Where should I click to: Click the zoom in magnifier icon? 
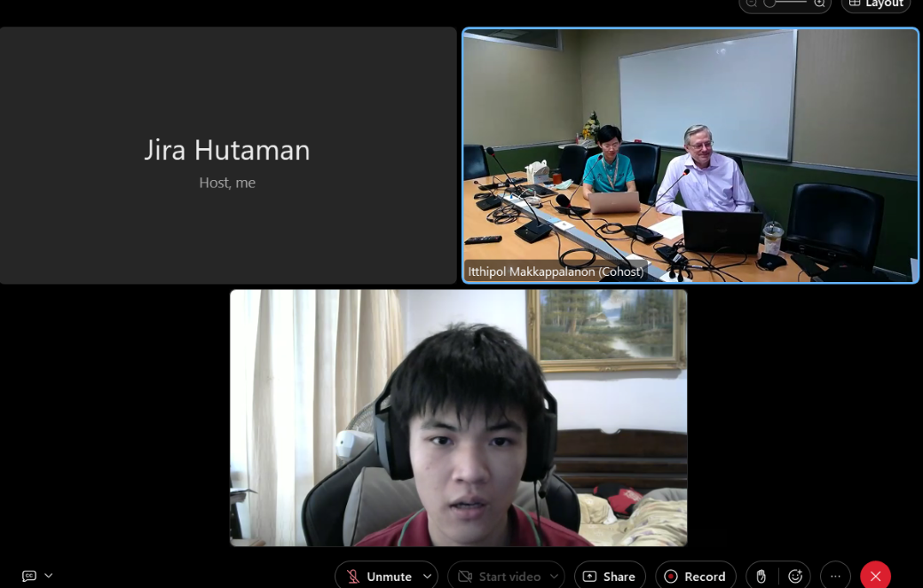[819, 4]
